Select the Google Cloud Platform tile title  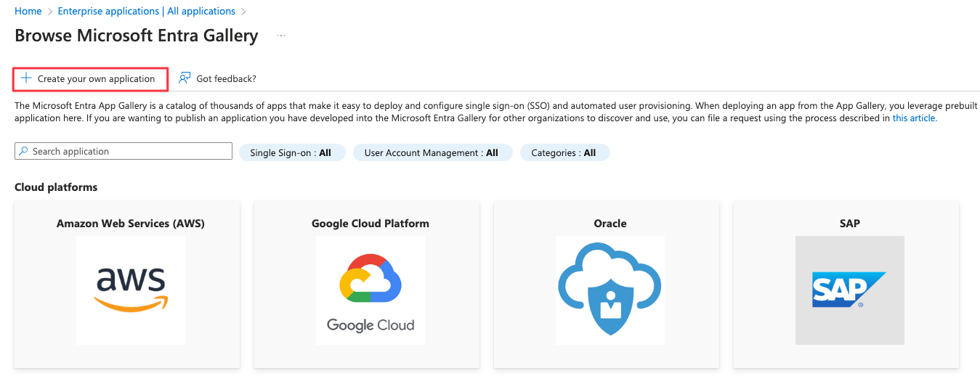370,224
